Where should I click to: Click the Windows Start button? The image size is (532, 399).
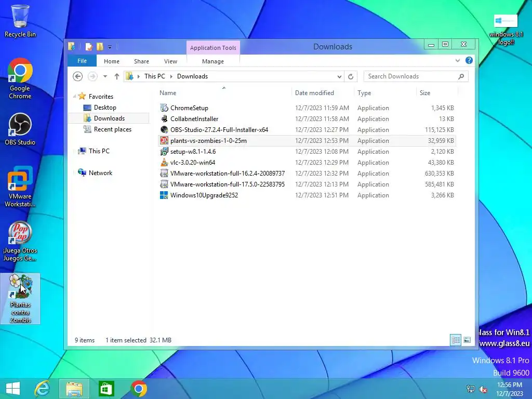coord(13,389)
